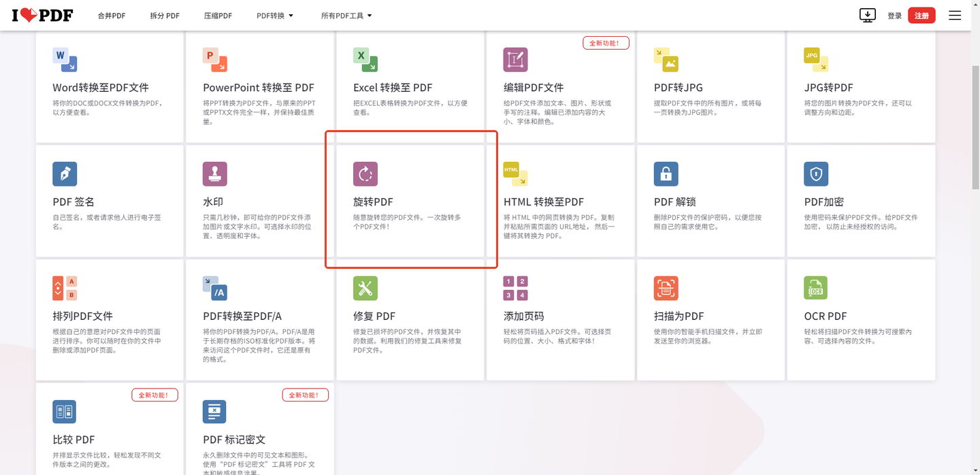
Task: Click the JPG转PDF icon
Action: [x=816, y=60]
